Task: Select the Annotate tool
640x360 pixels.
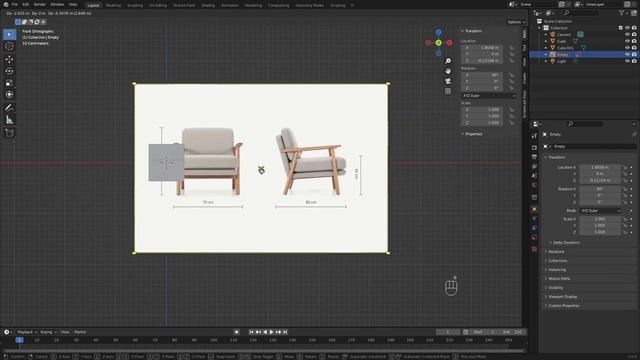Action: pos(9,108)
